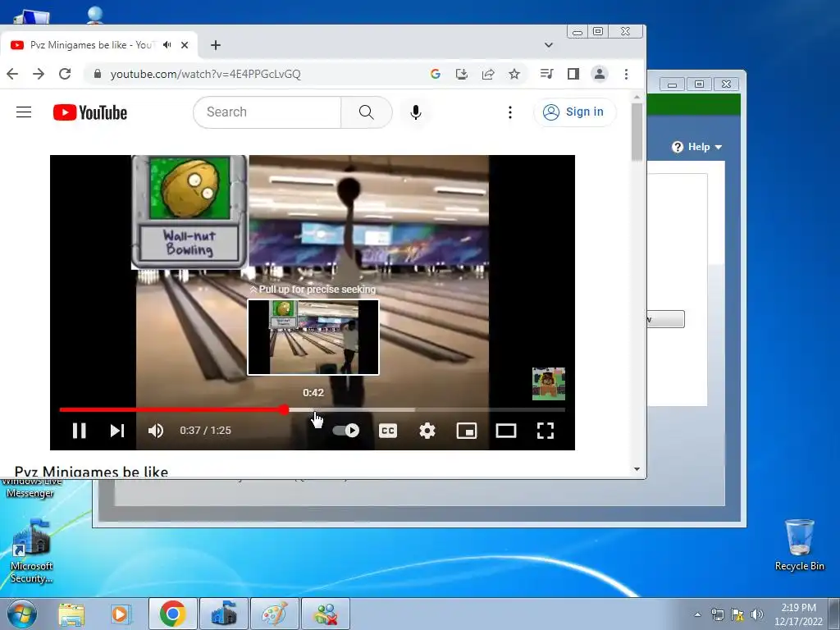Expand the tab search chevron

tap(549, 45)
